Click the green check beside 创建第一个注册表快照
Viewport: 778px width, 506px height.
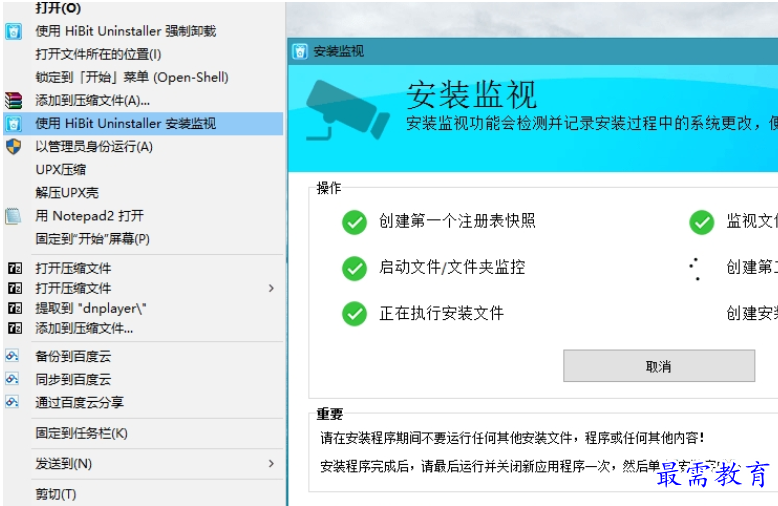(x=354, y=222)
